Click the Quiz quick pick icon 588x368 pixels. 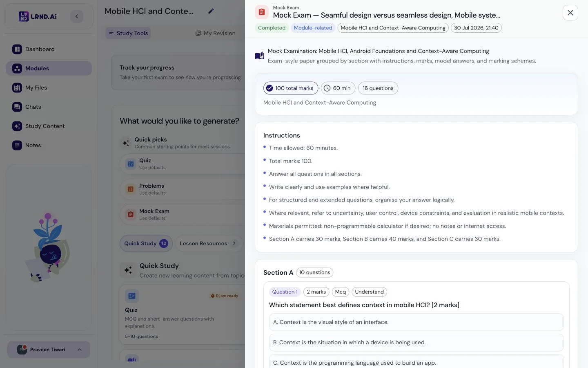pos(131,164)
